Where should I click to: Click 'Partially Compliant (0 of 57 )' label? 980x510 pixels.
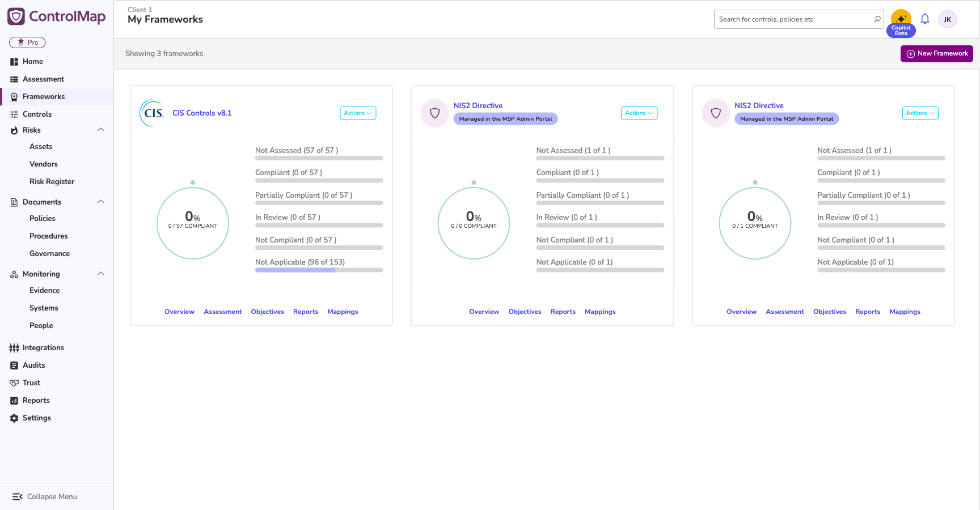(x=304, y=195)
